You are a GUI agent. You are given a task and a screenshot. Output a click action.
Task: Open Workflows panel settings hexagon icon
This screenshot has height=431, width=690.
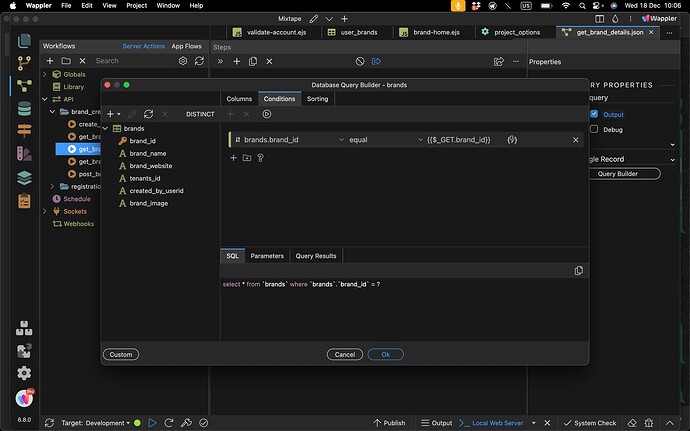click(183, 61)
